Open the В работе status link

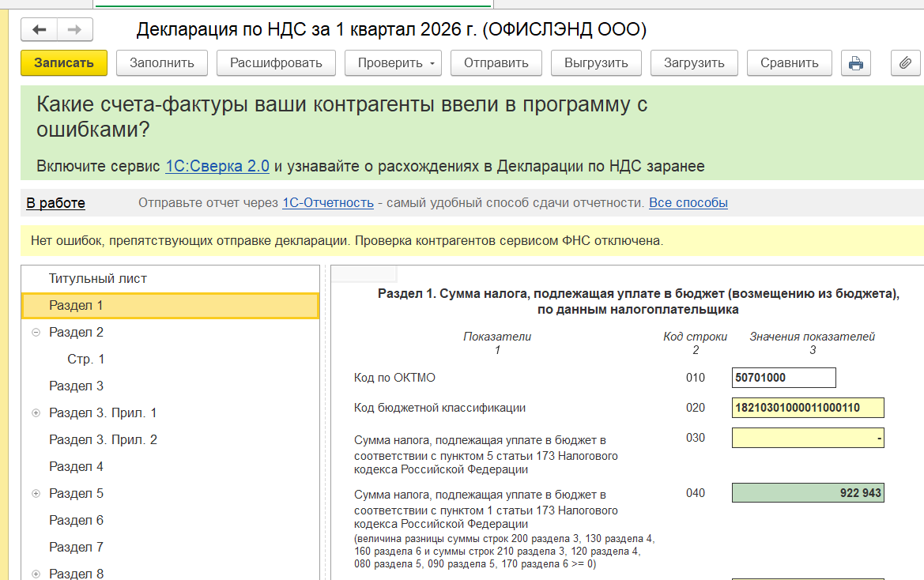56,203
